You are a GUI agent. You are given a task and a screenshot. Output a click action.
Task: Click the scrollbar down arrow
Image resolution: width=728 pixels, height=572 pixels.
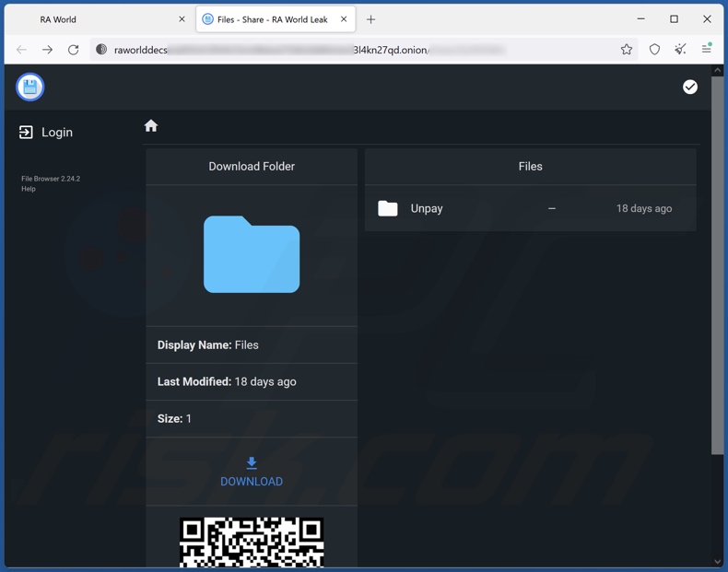click(x=717, y=562)
